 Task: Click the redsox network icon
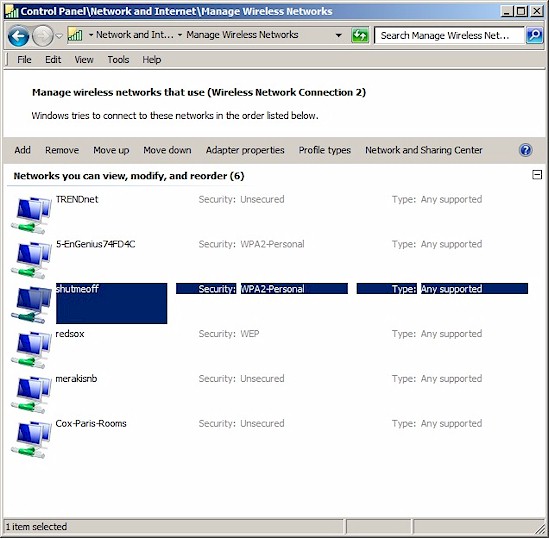click(31, 349)
